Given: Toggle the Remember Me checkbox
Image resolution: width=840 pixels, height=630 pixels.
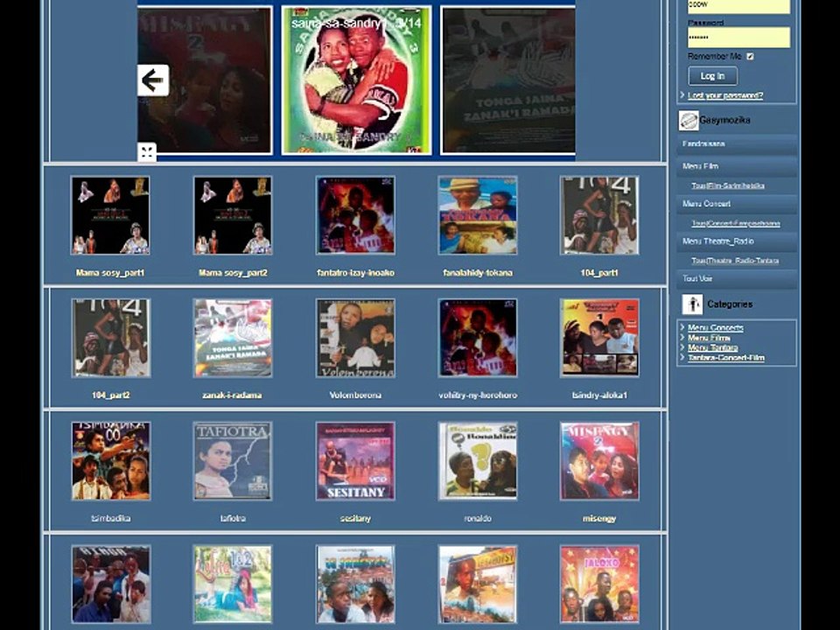Looking at the screenshot, I should click(x=750, y=56).
